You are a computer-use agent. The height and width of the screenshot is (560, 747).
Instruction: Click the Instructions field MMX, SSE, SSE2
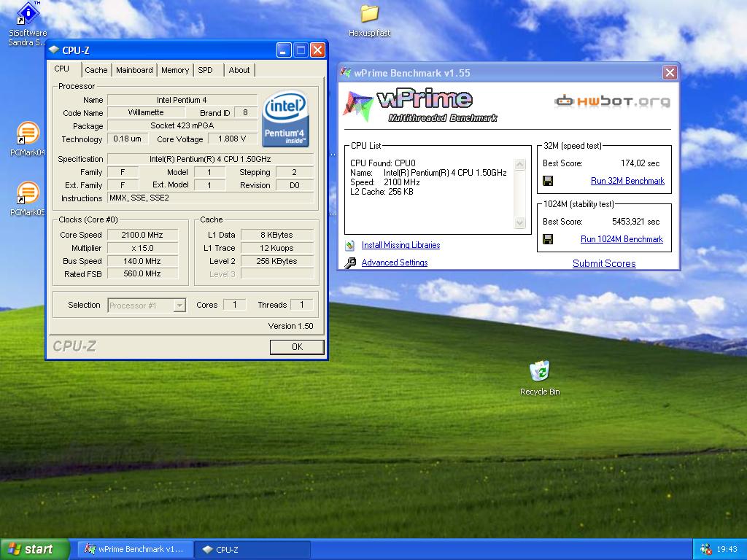pos(211,198)
